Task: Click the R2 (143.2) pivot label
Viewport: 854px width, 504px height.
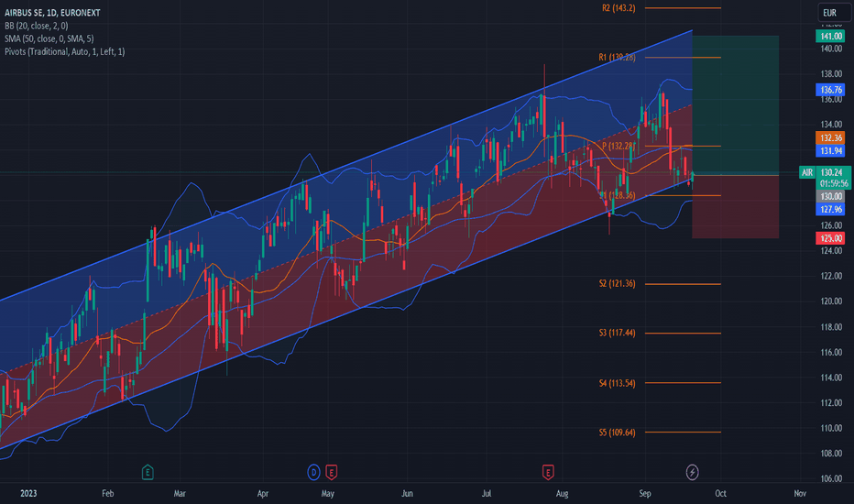Action: coord(619,8)
